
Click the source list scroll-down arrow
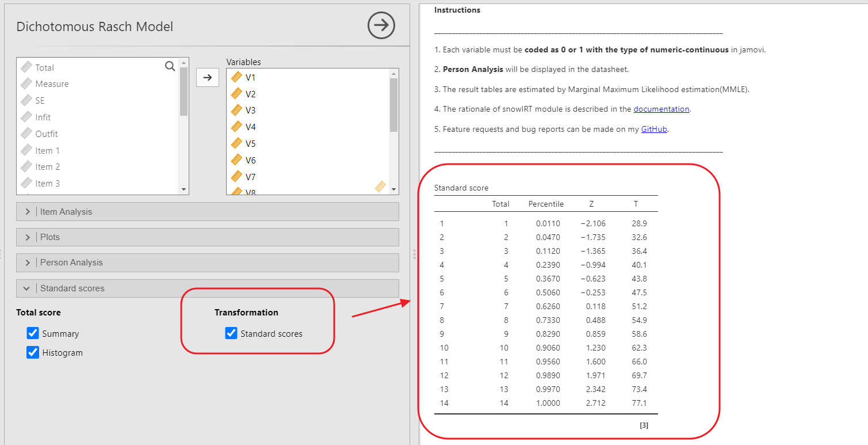pos(184,189)
